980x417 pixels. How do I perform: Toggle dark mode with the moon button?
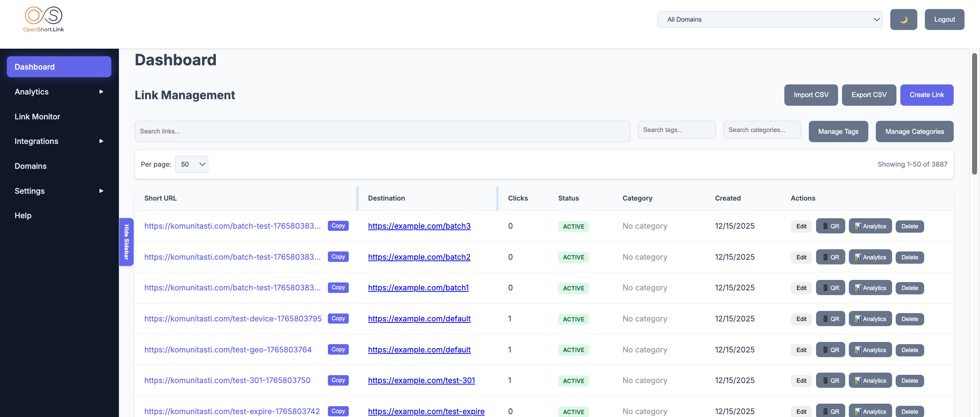click(x=904, y=19)
